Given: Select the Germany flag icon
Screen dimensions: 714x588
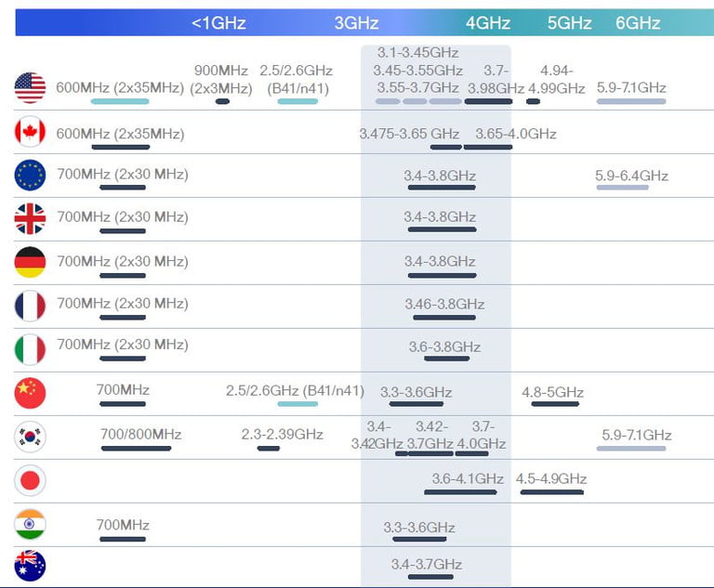Looking at the screenshot, I should click(x=30, y=262).
